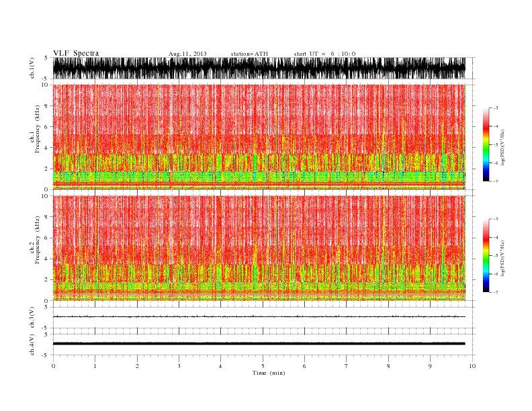Click the ch.2 spectrogram panel
The width and height of the screenshot is (532, 411).
tap(259, 248)
